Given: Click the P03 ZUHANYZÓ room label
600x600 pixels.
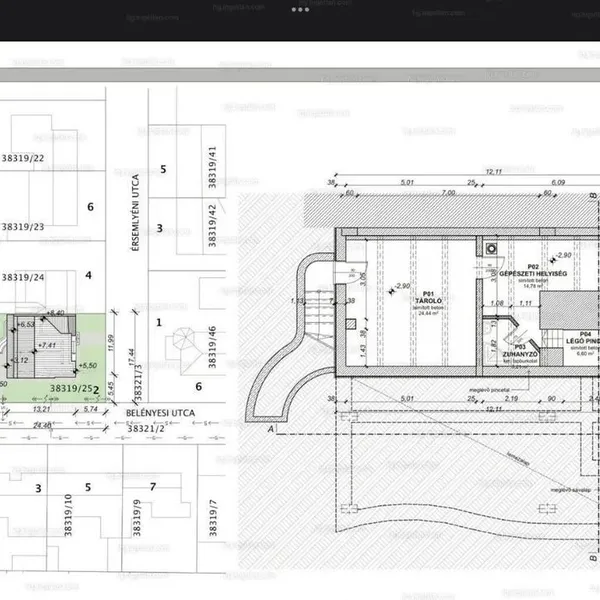Looking at the screenshot, I should (x=520, y=351).
